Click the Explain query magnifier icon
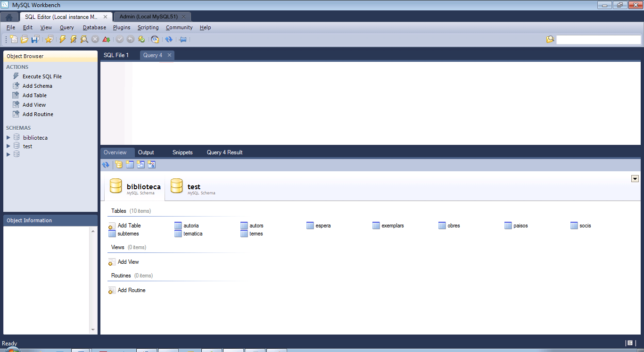This screenshot has width=644, height=352. [x=84, y=40]
